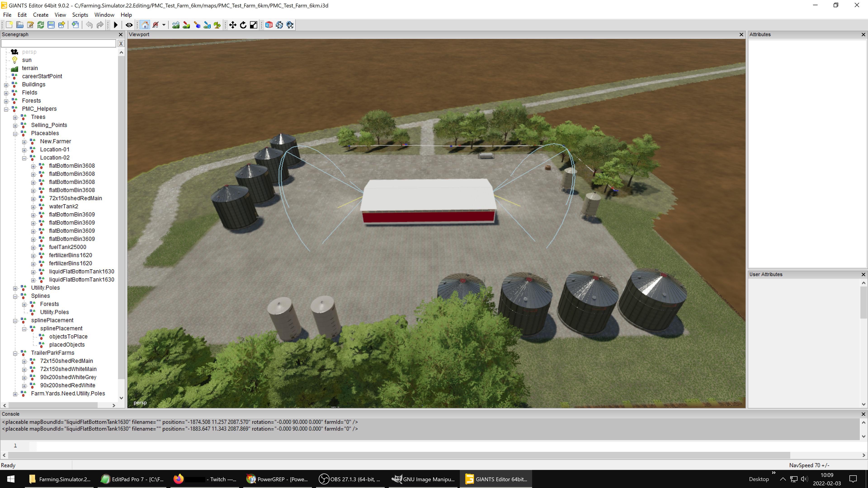The image size is (868, 488).
Task: Open the Window menu
Action: (x=104, y=15)
